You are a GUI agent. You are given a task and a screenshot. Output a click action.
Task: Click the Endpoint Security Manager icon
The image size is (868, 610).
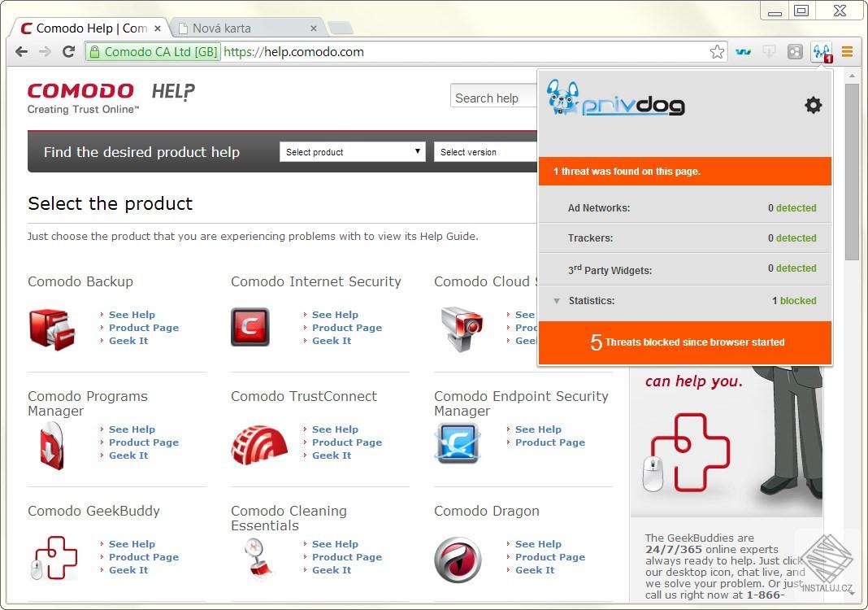tap(458, 443)
